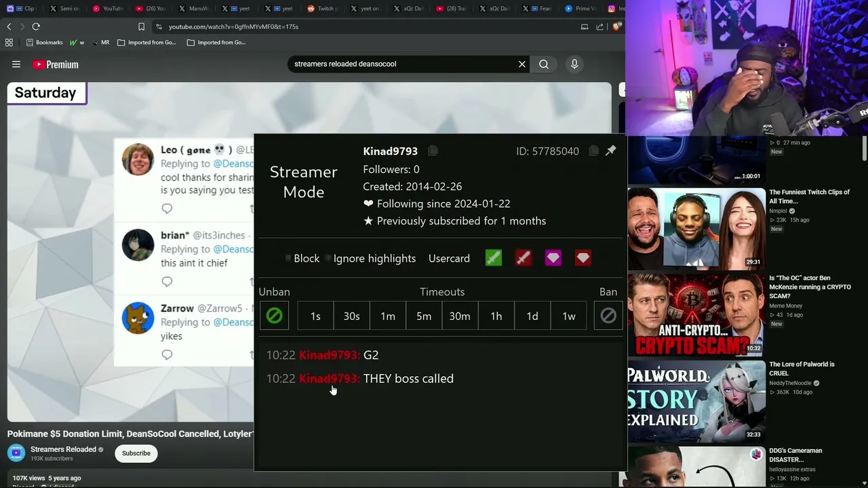
Task: Expand the first Imported from Go... folder
Action: point(146,42)
